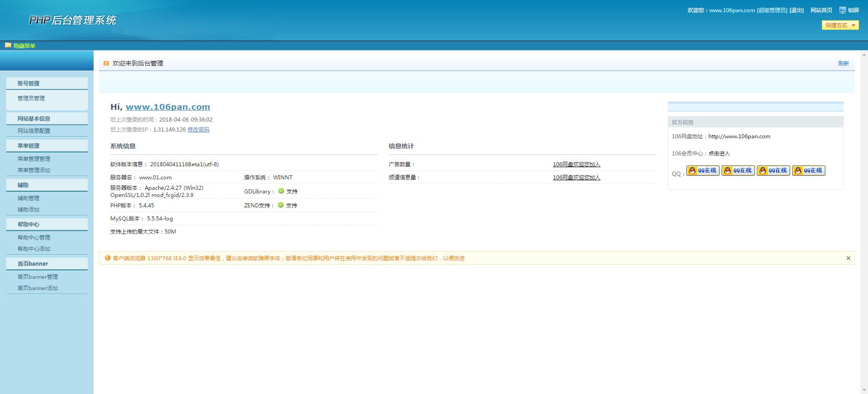Open 菜单管理添加 in sidebar
The image size is (868, 394).
pyautogui.click(x=34, y=170)
